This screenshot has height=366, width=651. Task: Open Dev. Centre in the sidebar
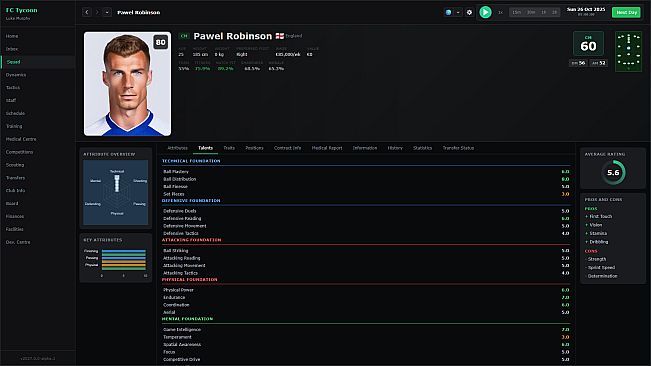coord(38,242)
